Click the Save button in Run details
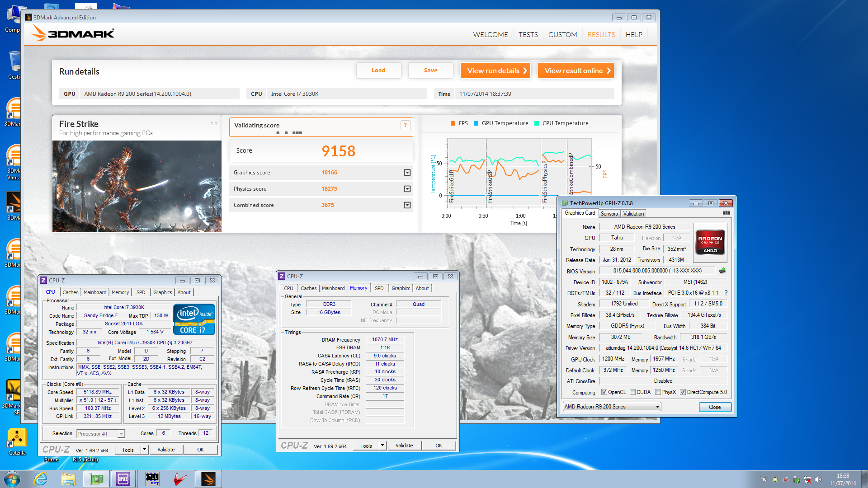Image resolution: width=868 pixels, height=488 pixels. click(430, 70)
